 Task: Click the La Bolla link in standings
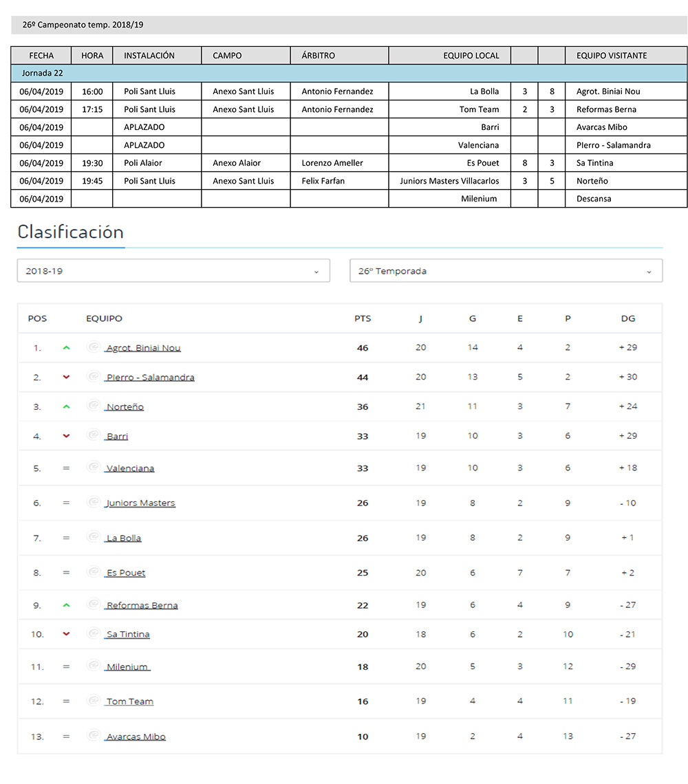124,538
